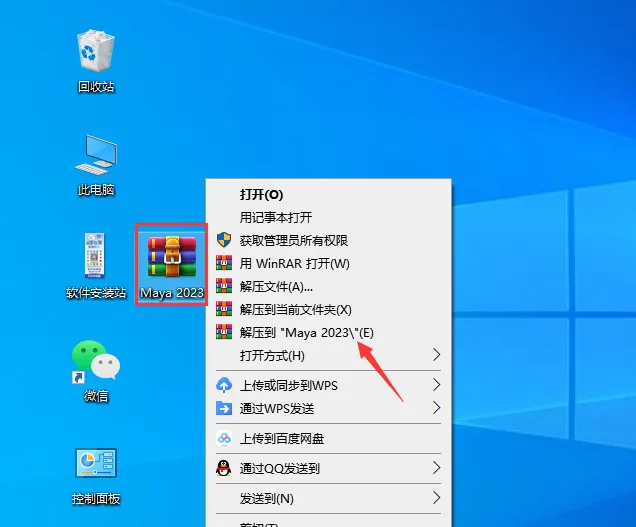The width and height of the screenshot is (636, 527).
Task: Expand the 上传或同步到WPS submenu arrow
Action: (436, 385)
